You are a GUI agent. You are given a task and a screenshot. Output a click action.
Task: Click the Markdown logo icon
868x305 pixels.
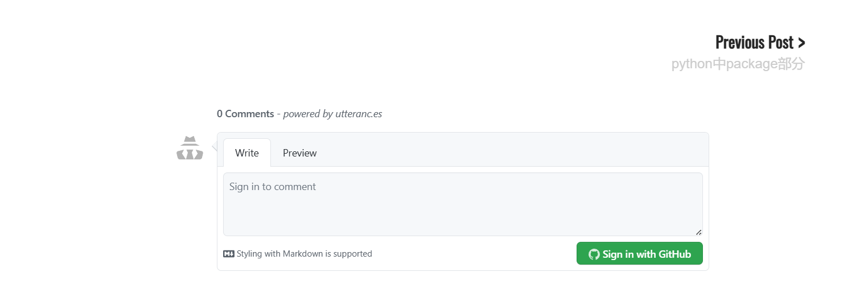(x=229, y=254)
